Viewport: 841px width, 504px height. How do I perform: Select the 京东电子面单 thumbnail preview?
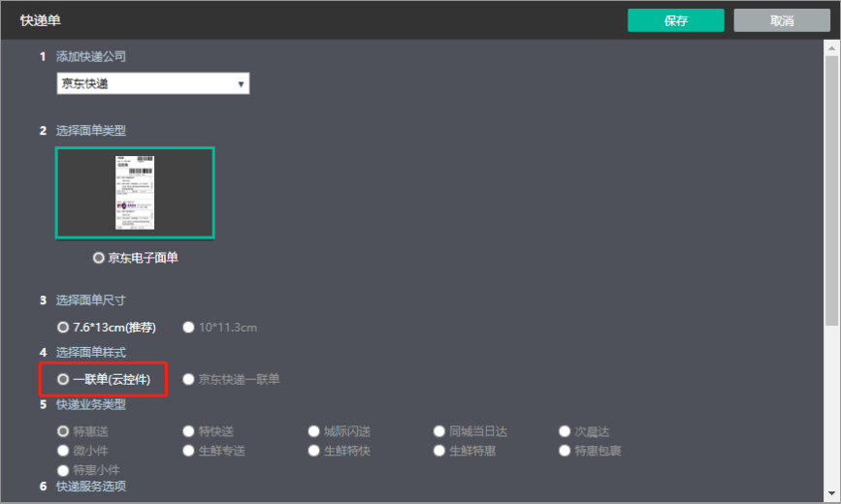point(135,193)
